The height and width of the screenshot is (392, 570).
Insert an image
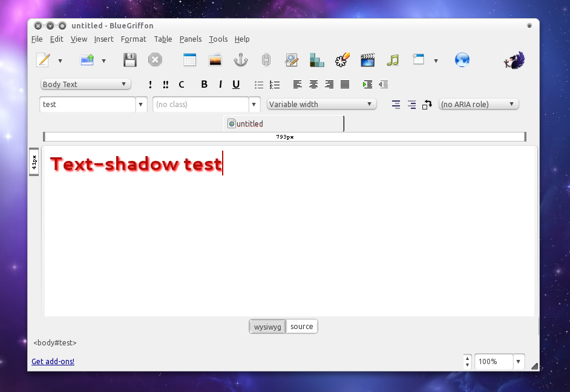point(215,59)
